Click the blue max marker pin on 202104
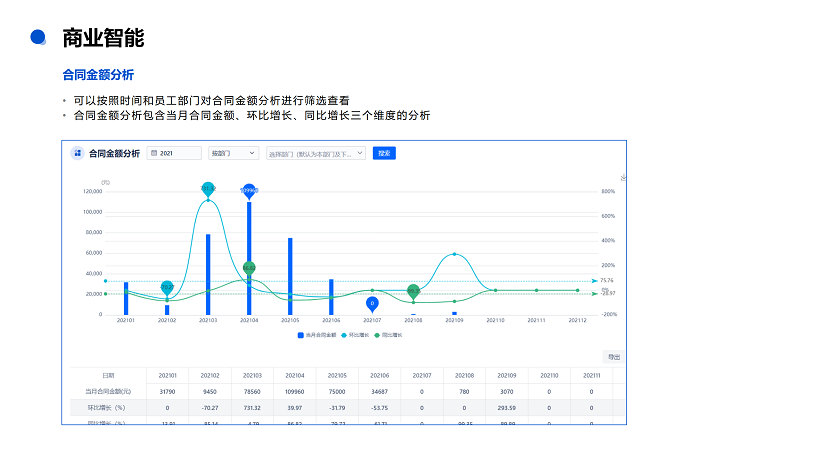 click(249, 190)
